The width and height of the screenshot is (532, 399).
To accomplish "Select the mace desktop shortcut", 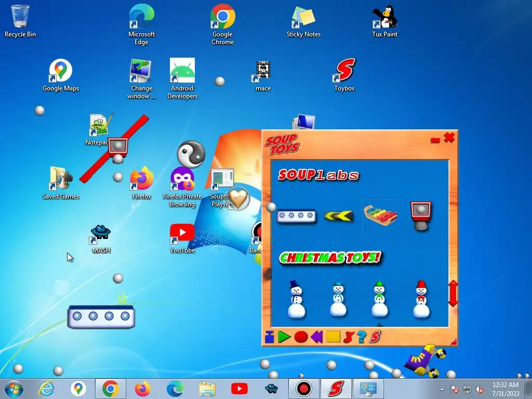I will [x=263, y=76].
